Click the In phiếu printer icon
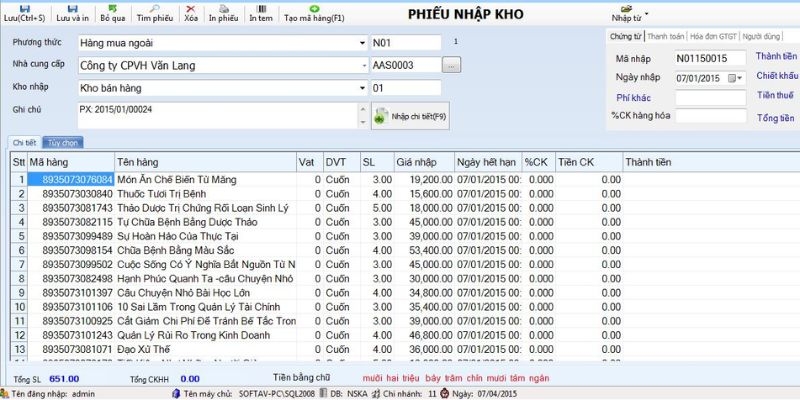This screenshot has height=400, width=800. click(223, 9)
